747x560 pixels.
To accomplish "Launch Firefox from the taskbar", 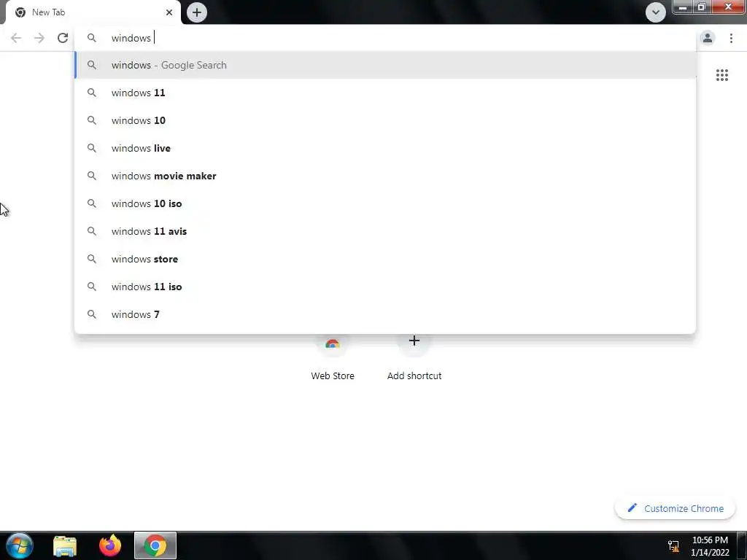I will click(110, 545).
